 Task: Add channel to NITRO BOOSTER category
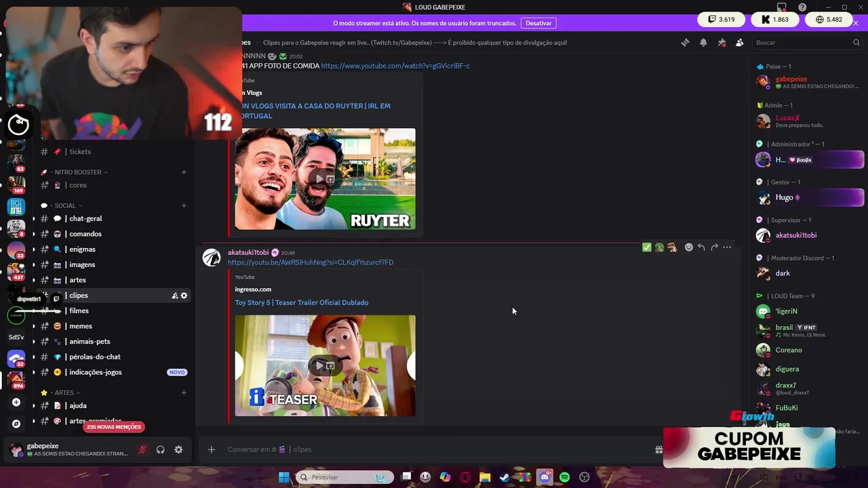184,172
